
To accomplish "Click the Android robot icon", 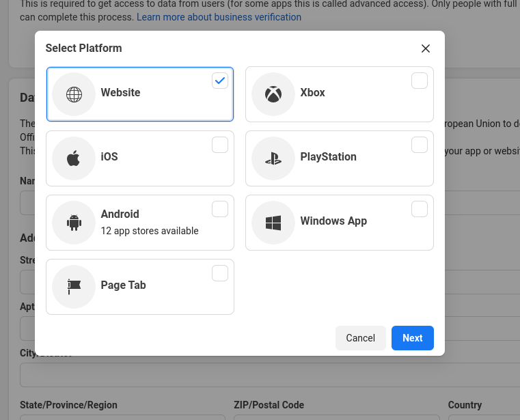I will 74,223.
